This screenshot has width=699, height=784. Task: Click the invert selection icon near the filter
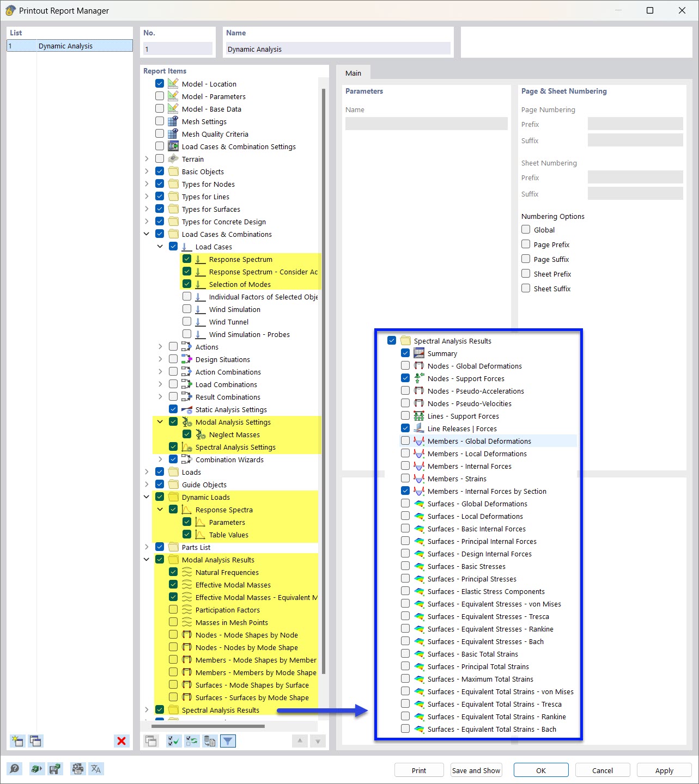coord(192,741)
